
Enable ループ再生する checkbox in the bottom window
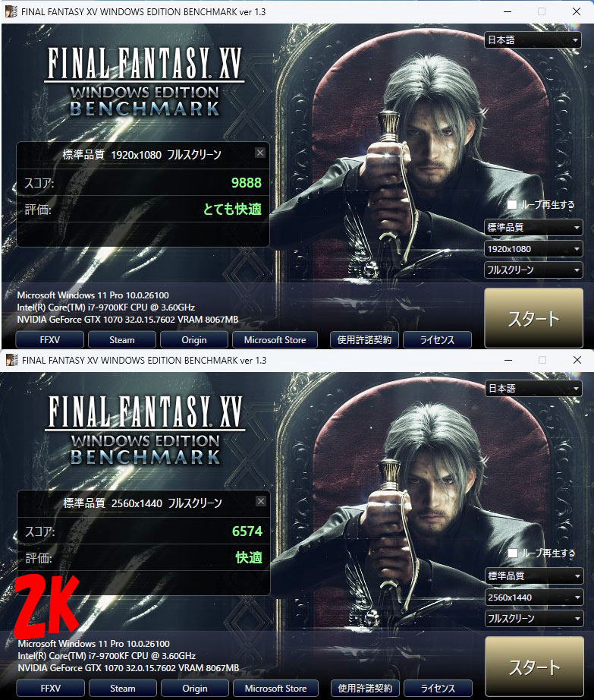pyautogui.click(x=513, y=553)
